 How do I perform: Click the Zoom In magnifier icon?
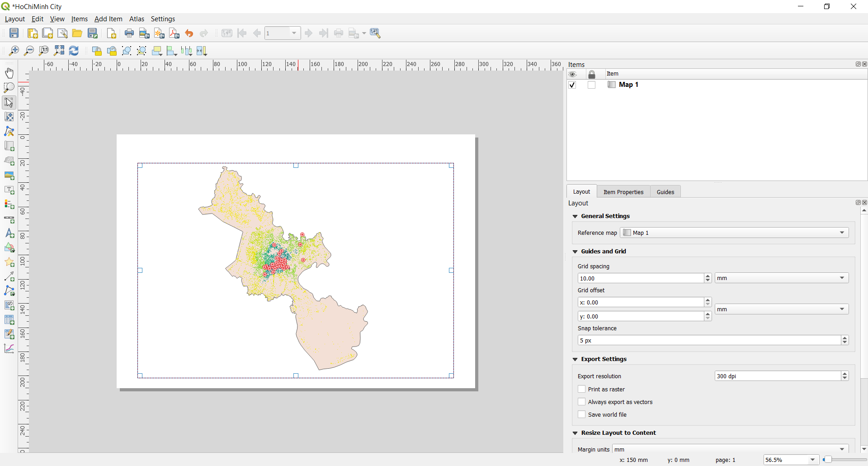click(x=14, y=51)
